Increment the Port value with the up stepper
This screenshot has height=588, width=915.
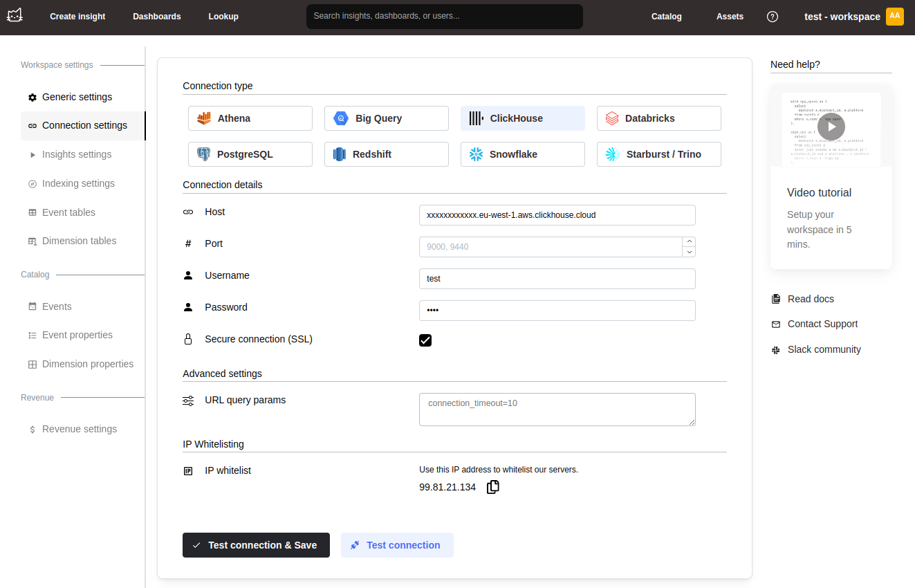click(689, 243)
